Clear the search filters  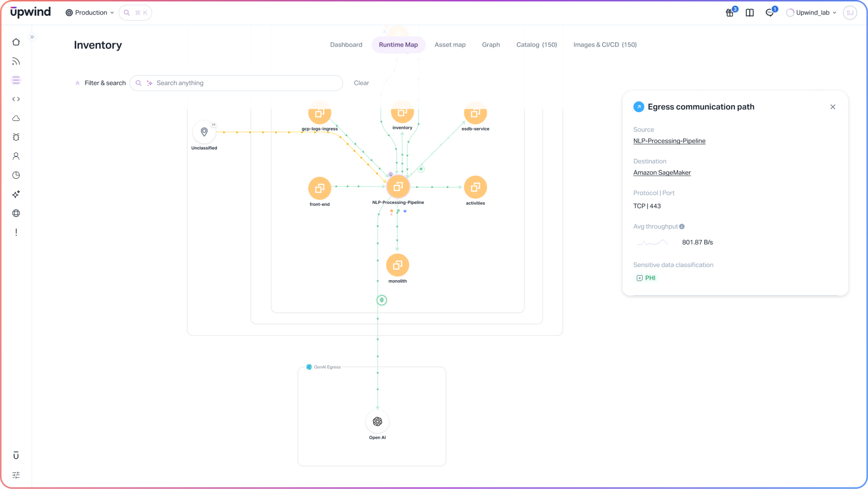[x=361, y=83]
